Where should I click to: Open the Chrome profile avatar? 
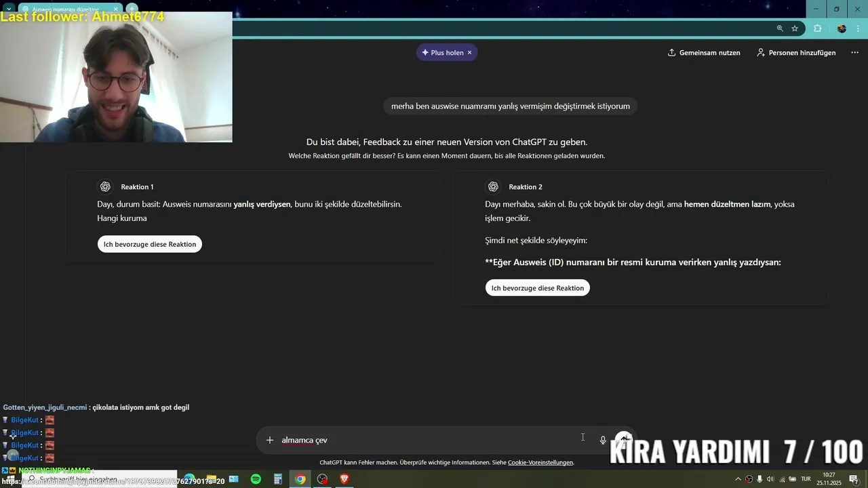(x=842, y=28)
